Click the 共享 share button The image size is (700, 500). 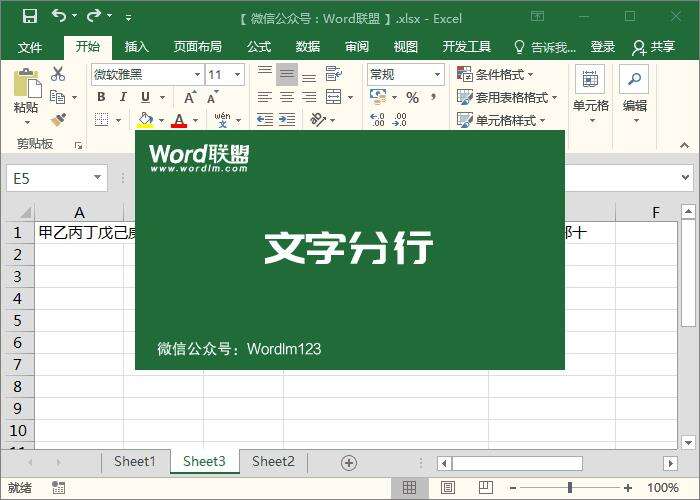[654, 47]
